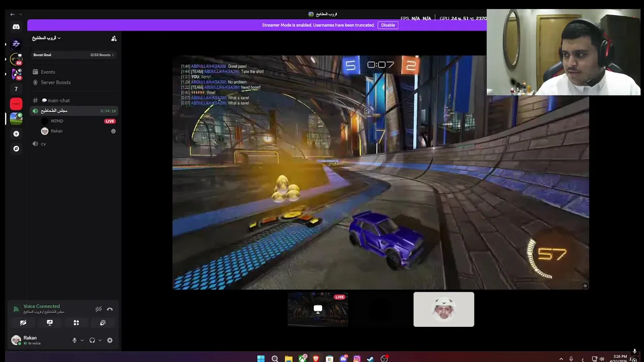Image resolution: width=644 pixels, height=362 pixels.
Task: Focus the main Rocket League stream view
Action: click(x=380, y=172)
